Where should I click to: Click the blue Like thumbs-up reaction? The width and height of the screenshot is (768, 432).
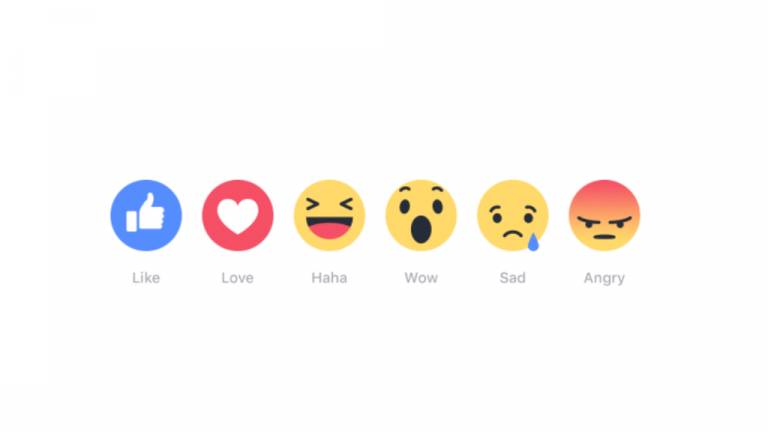[x=146, y=216]
